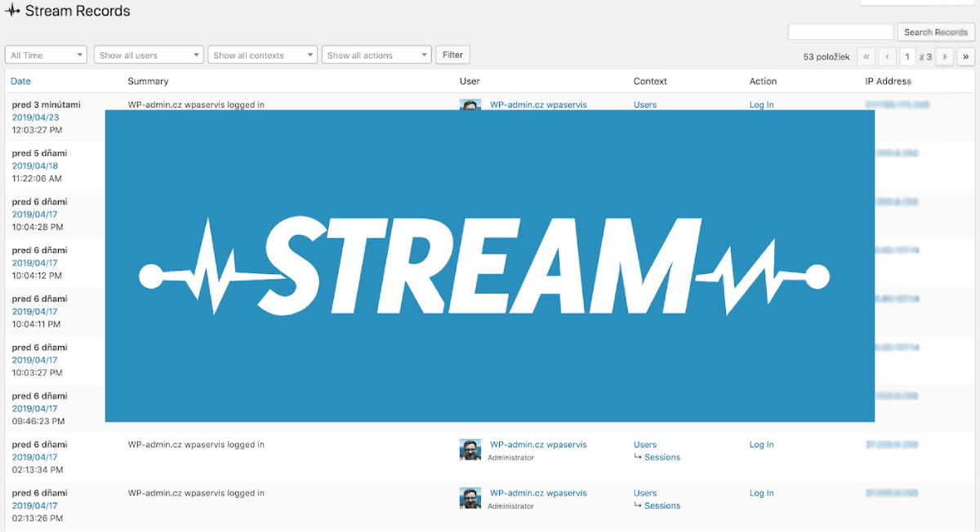Image resolution: width=980 pixels, height=532 pixels.
Task: Click the logged in summary in the 12:03:27 PM row
Action: 196,104
